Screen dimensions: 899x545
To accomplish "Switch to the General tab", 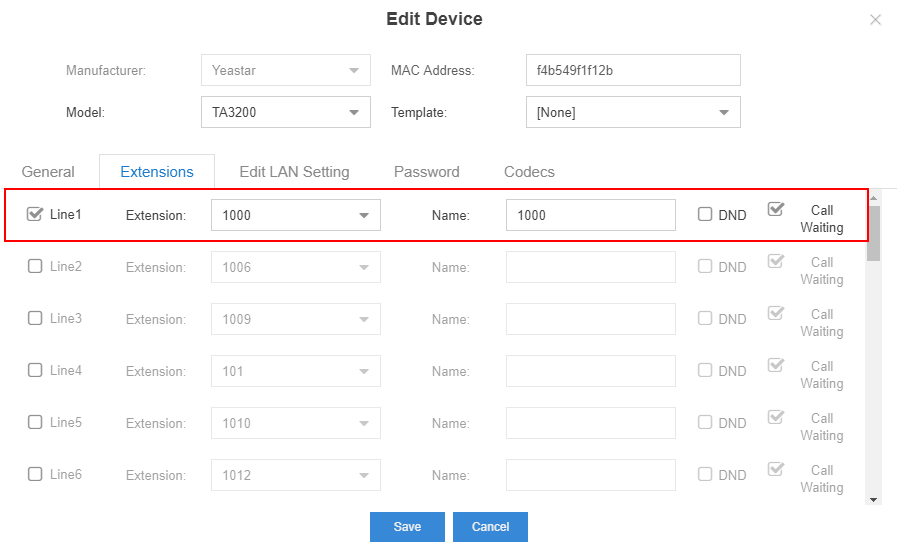I will tap(48, 172).
